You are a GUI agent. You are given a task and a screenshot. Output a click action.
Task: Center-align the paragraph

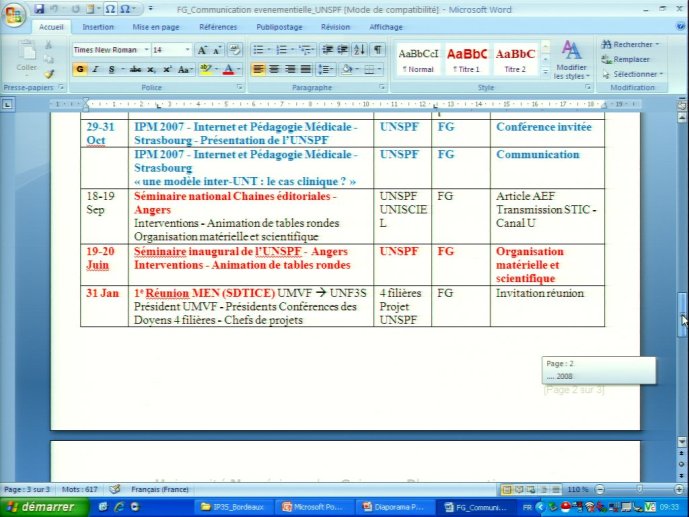(x=274, y=69)
